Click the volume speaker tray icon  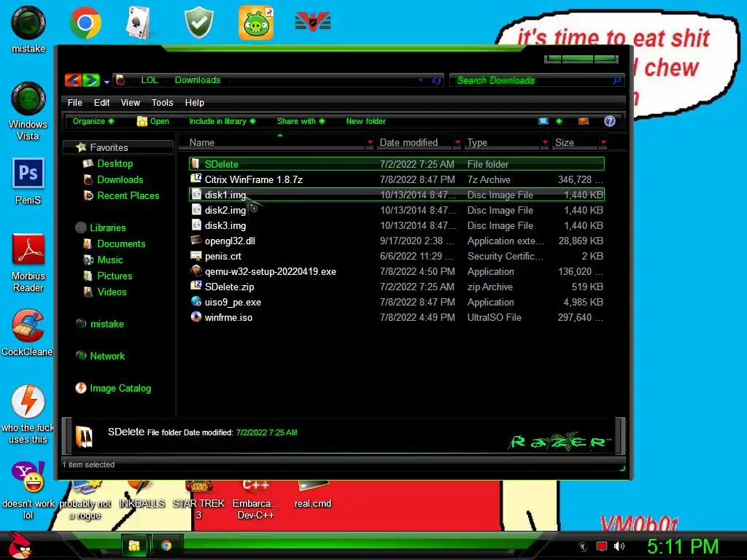[x=619, y=546]
